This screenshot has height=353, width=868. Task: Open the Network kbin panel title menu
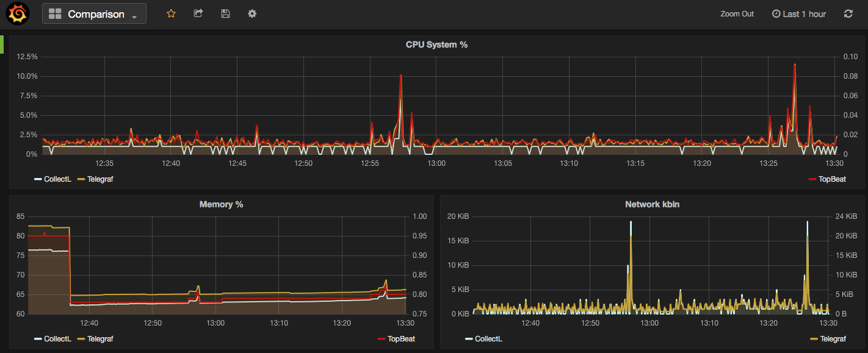pyautogui.click(x=652, y=204)
